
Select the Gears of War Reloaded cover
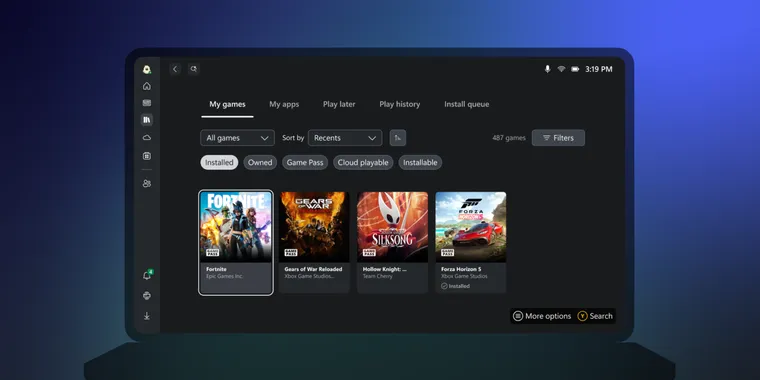tap(314, 227)
